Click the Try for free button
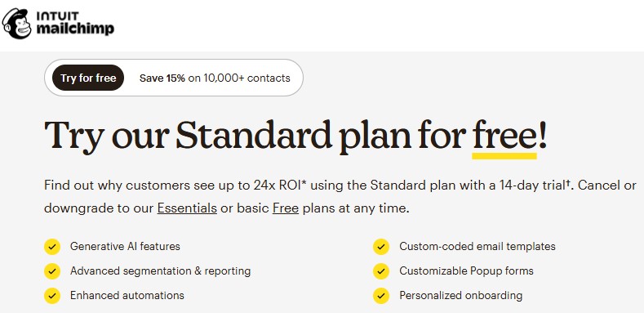Viewport: 644px width, 313px height. [x=88, y=78]
